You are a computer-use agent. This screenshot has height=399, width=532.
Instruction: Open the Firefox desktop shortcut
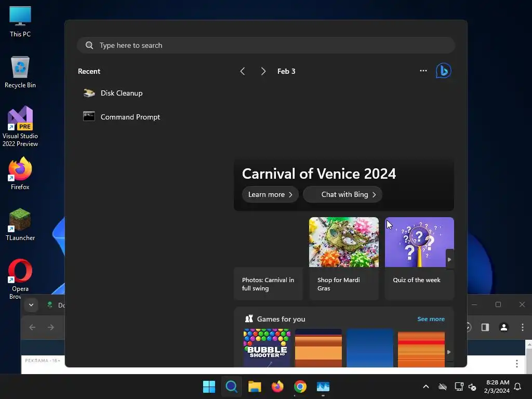20,174
